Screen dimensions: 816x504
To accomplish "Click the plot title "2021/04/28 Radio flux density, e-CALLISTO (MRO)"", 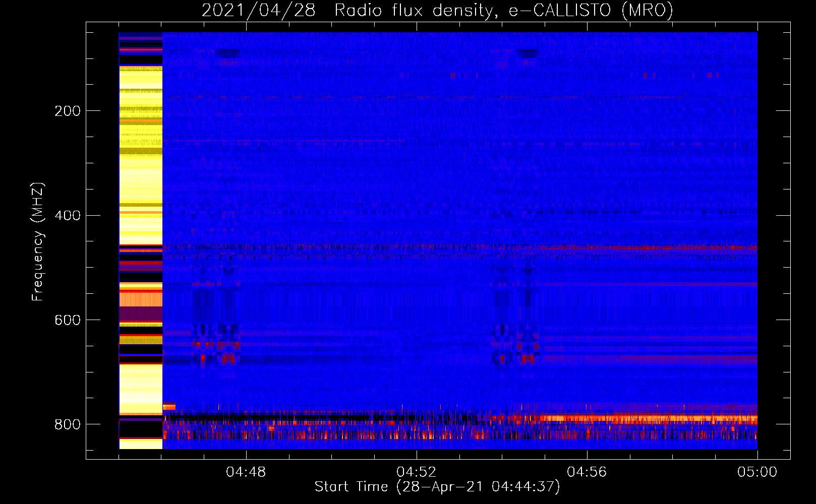I will point(437,10).
